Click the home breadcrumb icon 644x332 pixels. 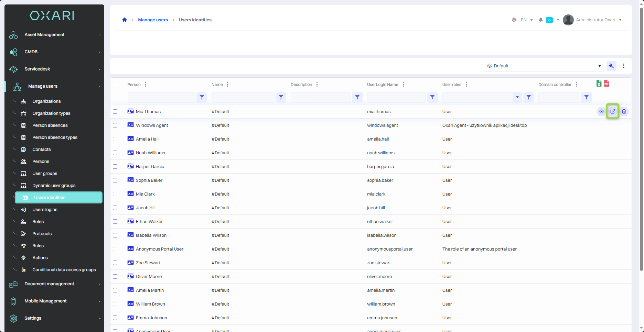pyautogui.click(x=125, y=20)
